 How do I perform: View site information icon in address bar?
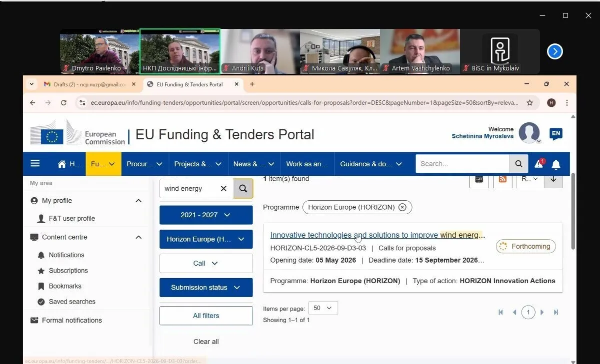pyautogui.click(x=82, y=103)
